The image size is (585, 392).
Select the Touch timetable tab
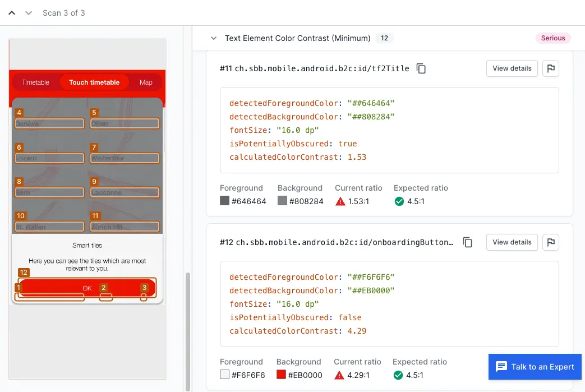click(x=94, y=82)
